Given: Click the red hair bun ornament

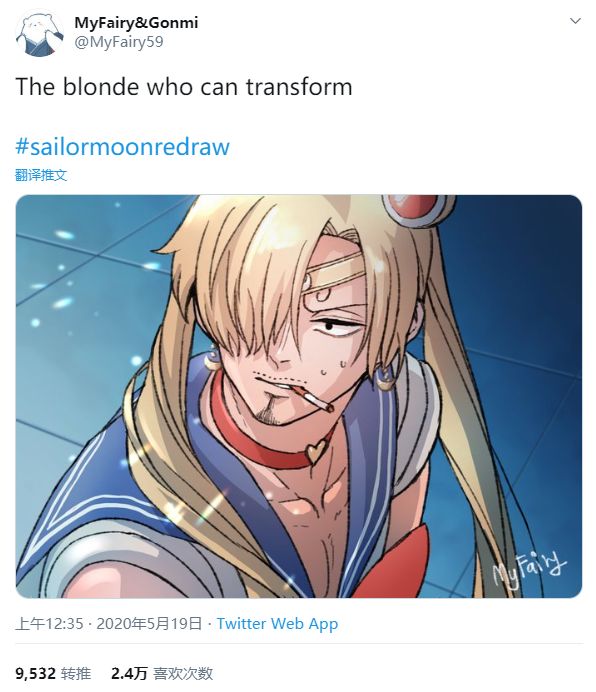Looking at the screenshot, I should [418, 210].
